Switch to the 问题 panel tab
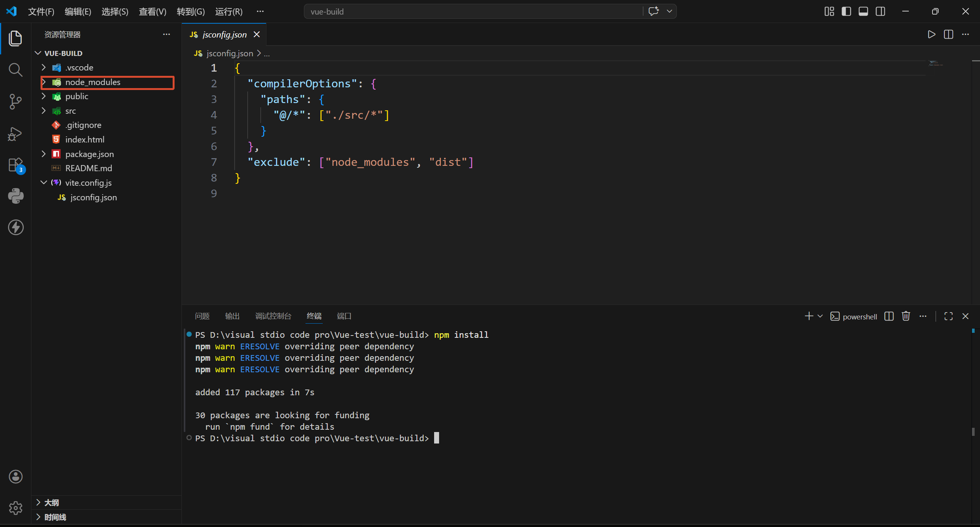Image resolution: width=980 pixels, height=527 pixels. tap(202, 316)
